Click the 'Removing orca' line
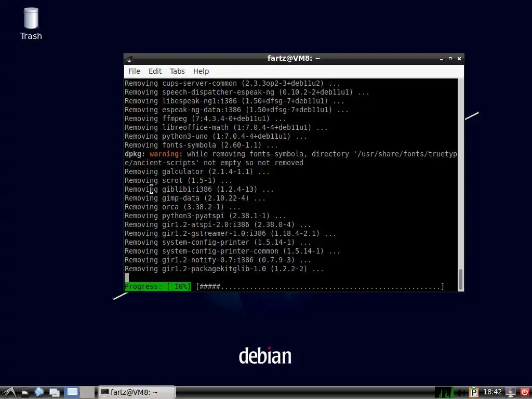Image resolution: width=532 pixels, height=399 pixels. pyautogui.click(x=182, y=207)
